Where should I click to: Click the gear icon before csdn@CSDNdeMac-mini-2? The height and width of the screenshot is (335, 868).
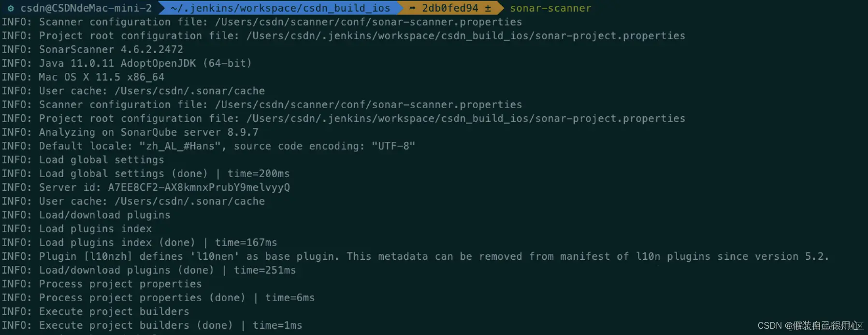coord(11,8)
